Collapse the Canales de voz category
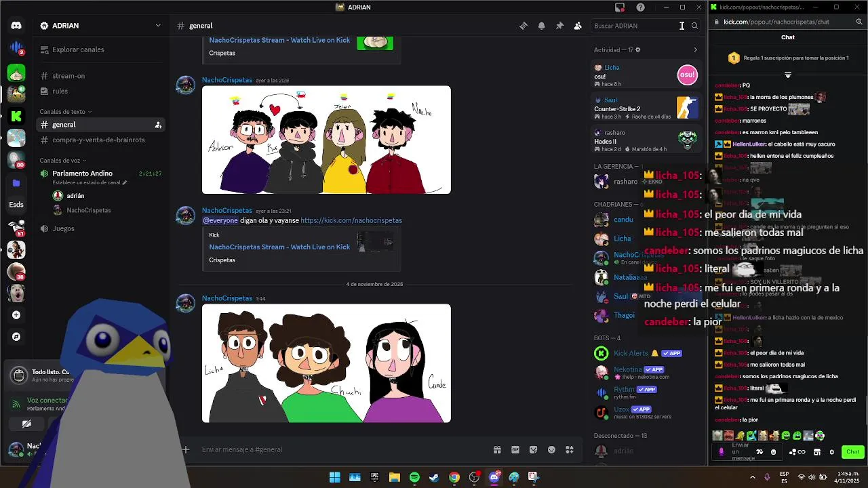Viewport: 868px width, 488px height. [x=63, y=161]
